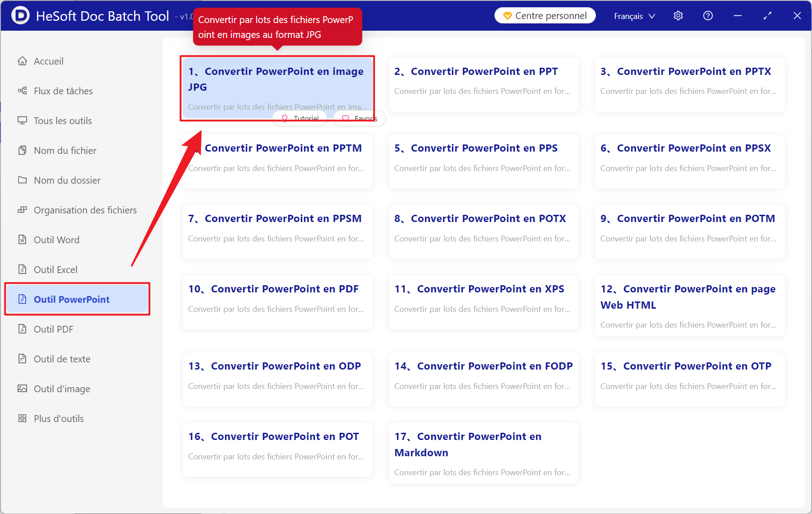Open Convertir PowerPoint en ODP
Viewport: 812px width, 514px height.
(277, 379)
